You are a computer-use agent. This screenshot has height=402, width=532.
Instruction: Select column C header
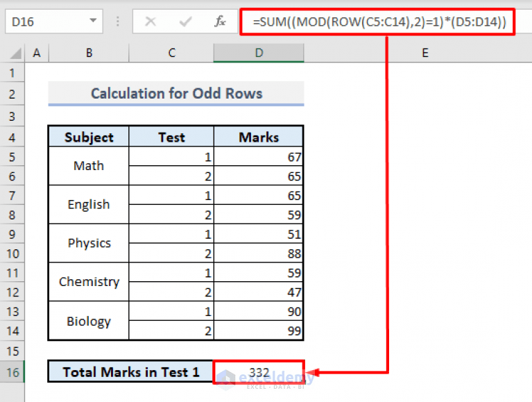coord(172,53)
